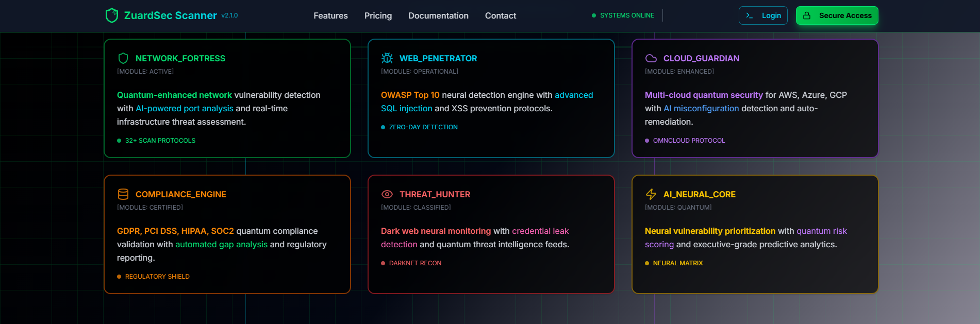Click the blue dot before ZERO-DAY DETECTION

(383, 127)
